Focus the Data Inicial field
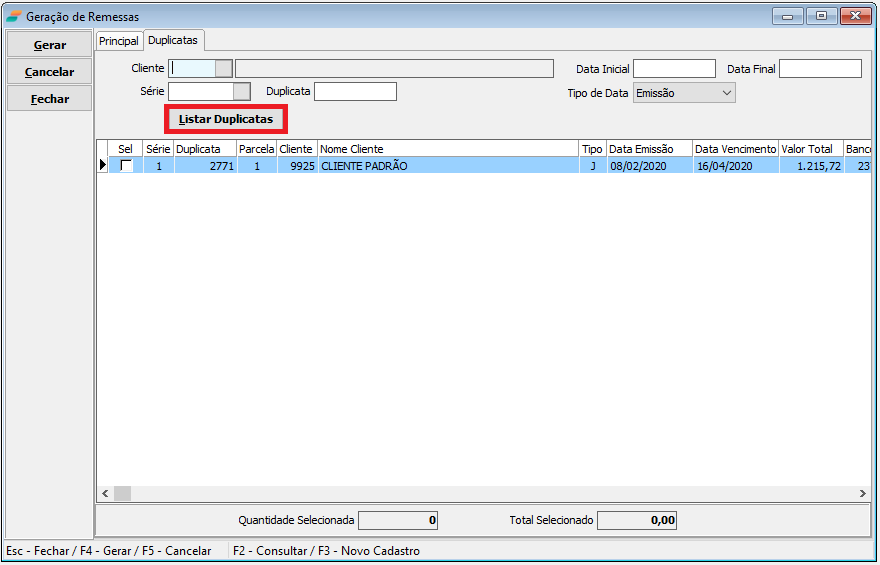The image size is (880, 565). [x=674, y=69]
